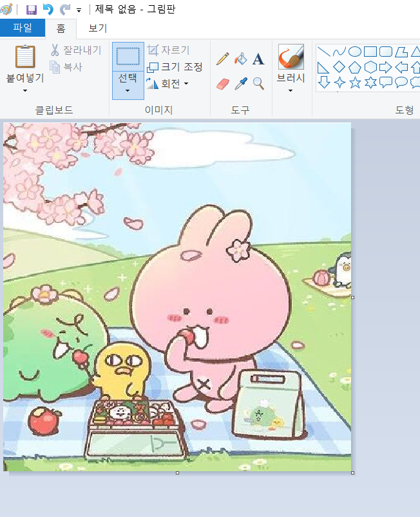Choose the Right arrow shape

tap(386, 67)
